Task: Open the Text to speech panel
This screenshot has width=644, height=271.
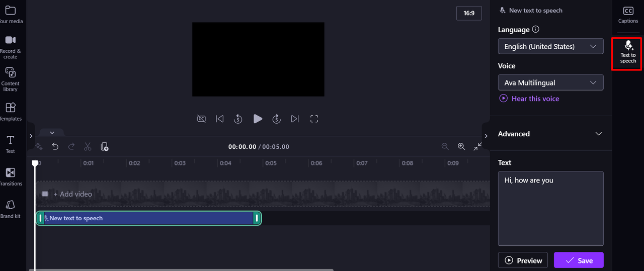Action: [x=628, y=52]
